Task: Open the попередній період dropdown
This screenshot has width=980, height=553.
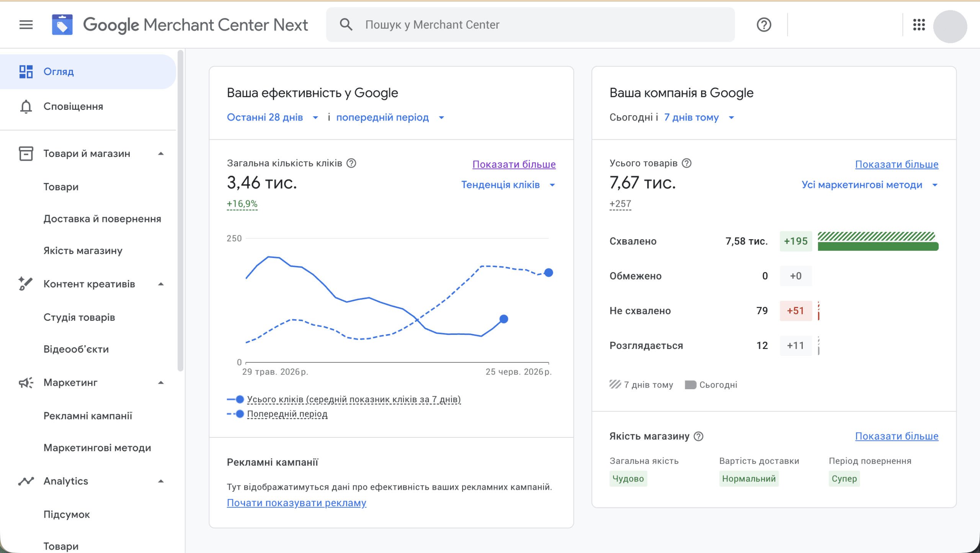Action: (390, 117)
